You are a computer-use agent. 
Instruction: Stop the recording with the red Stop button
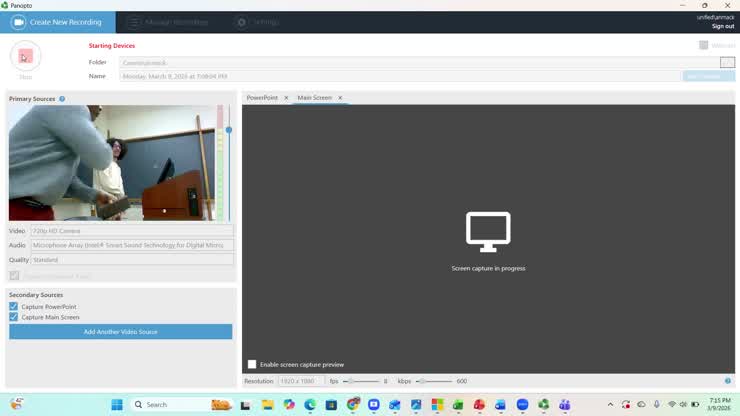tap(25, 56)
